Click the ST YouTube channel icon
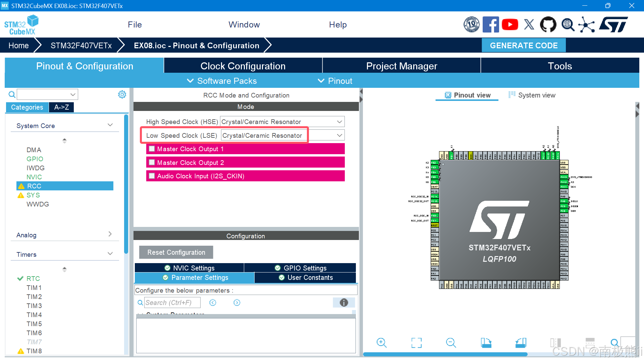Viewport: 644px width, 362px height. point(510,24)
